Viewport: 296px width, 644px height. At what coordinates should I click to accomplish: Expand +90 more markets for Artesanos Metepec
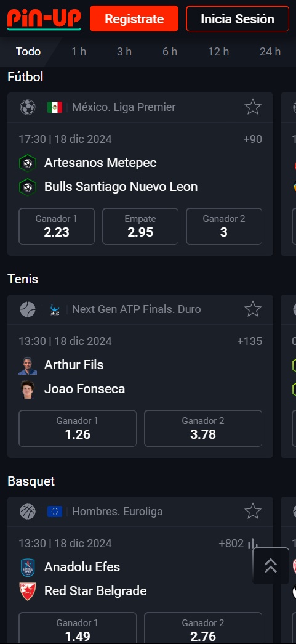(x=252, y=139)
